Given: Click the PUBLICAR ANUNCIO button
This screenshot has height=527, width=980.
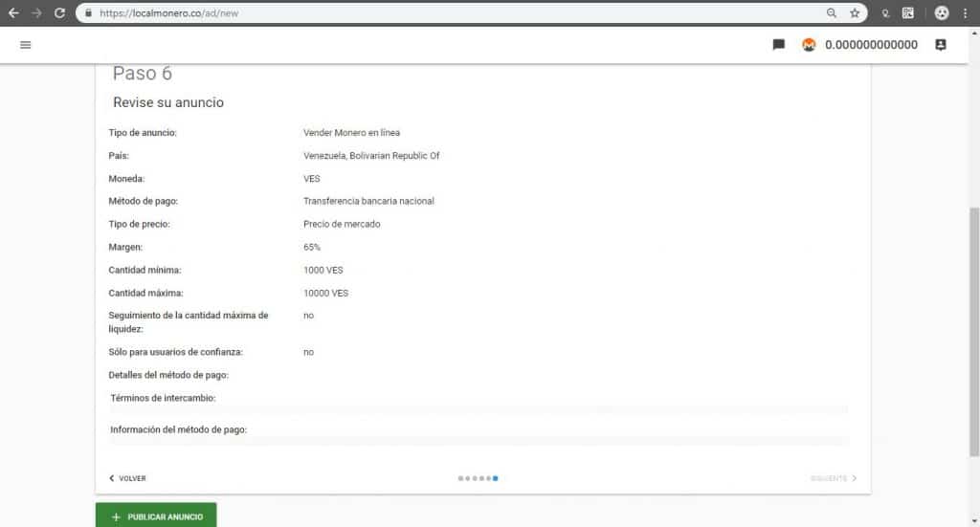Looking at the screenshot, I should [x=156, y=516].
